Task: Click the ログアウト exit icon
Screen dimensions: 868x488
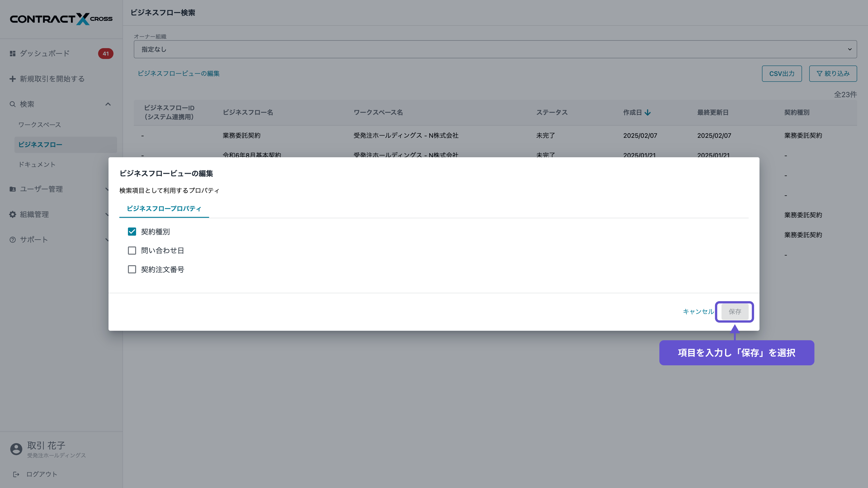Action: [x=16, y=474]
